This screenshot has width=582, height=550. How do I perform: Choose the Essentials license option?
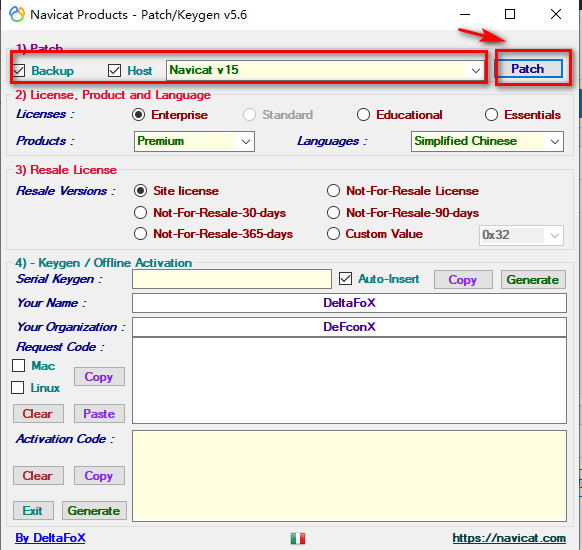pyautogui.click(x=491, y=115)
